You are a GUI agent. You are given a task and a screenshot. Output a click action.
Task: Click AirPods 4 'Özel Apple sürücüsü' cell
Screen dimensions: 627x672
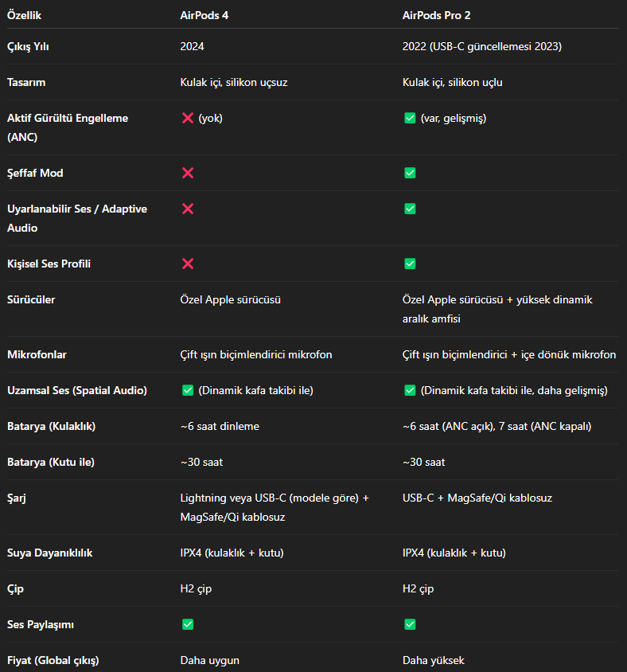coord(231,299)
